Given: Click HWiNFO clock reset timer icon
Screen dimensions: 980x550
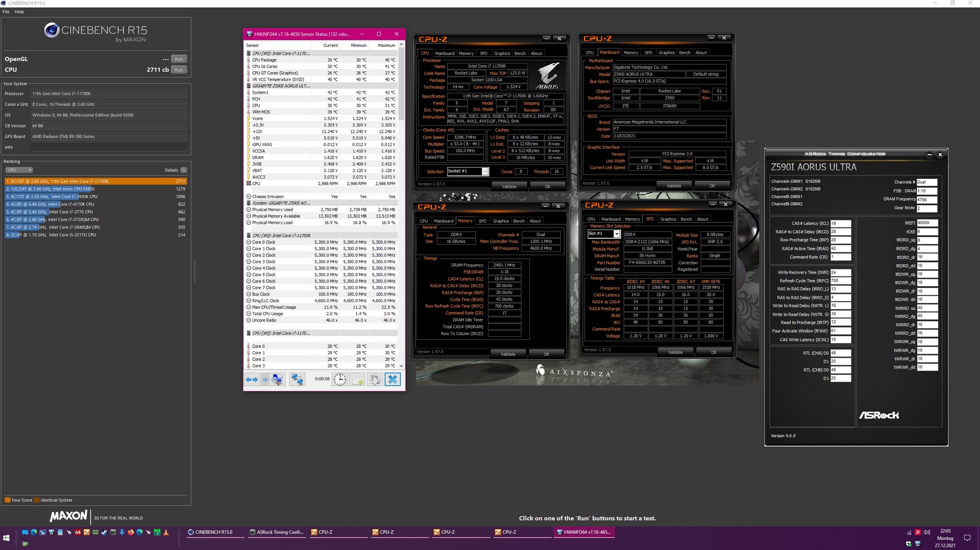Looking at the screenshot, I should pyautogui.click(x=340, y=379).
